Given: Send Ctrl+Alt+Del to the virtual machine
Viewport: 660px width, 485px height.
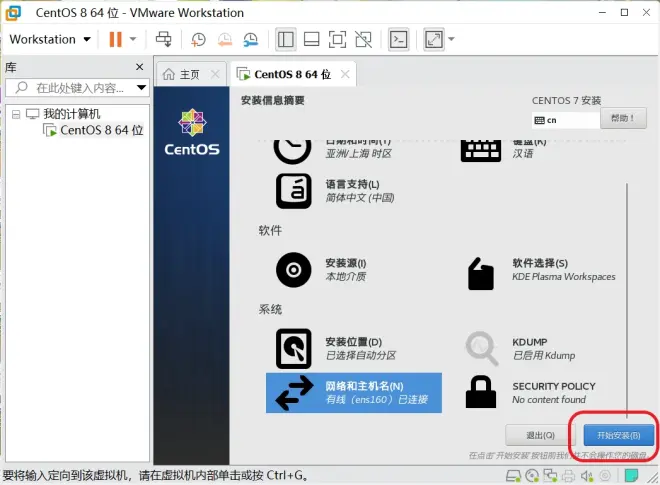Looking at the screenshot, I should click(163, 39).
